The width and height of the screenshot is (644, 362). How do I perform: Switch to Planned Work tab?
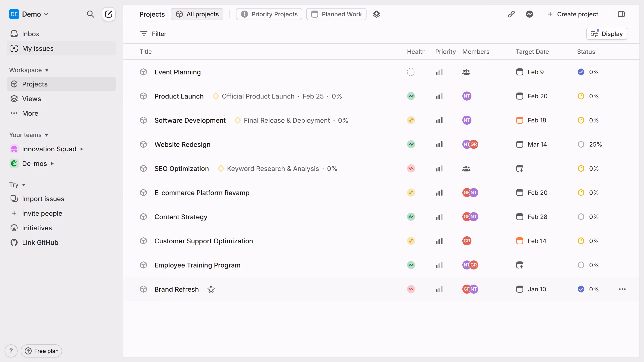336,14
